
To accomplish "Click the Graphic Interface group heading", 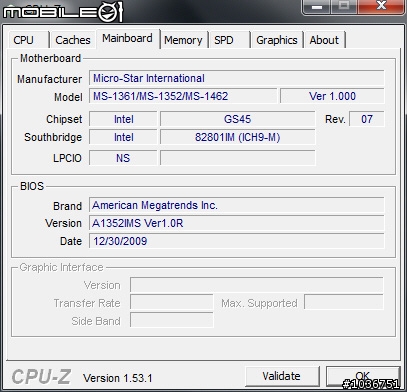I will pos(61,267).
